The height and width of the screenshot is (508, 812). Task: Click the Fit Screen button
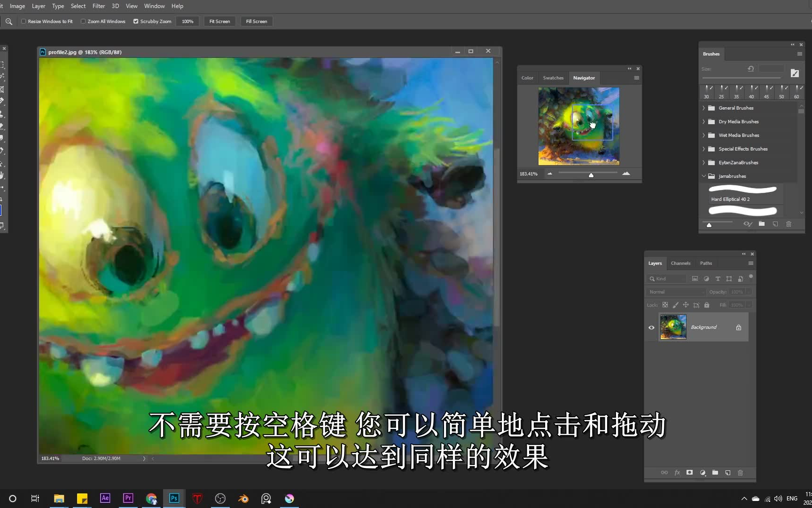pos(219,21)
